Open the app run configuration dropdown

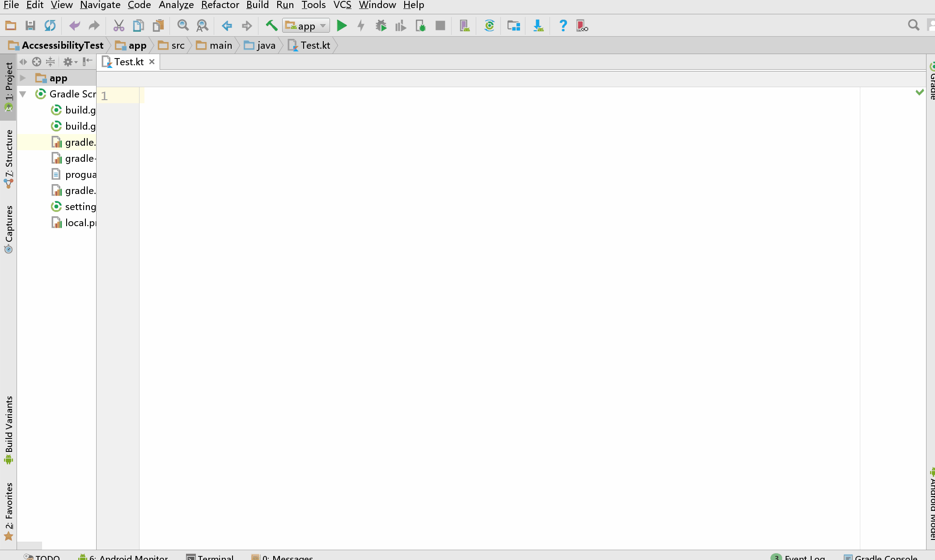tap(306, 26)
